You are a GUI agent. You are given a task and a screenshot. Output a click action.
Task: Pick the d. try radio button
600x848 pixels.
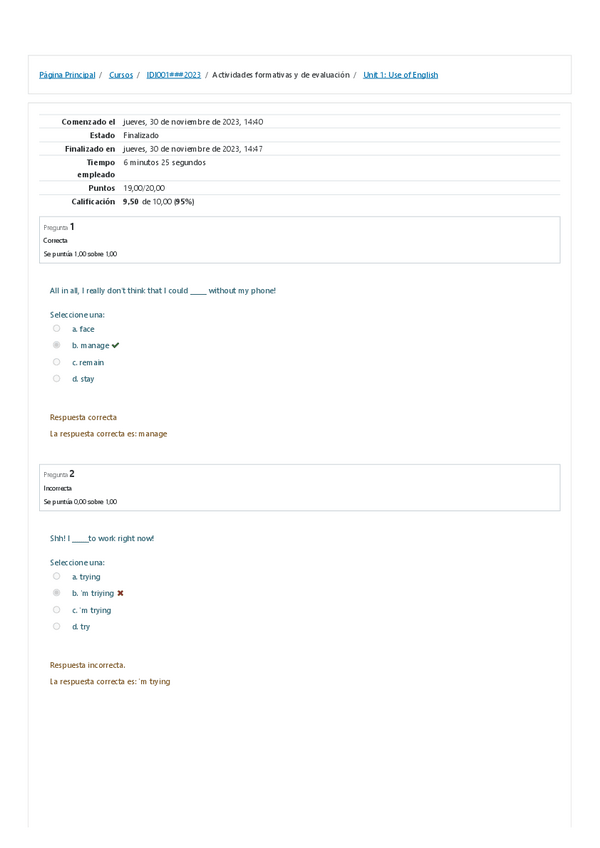click(57, 626)
